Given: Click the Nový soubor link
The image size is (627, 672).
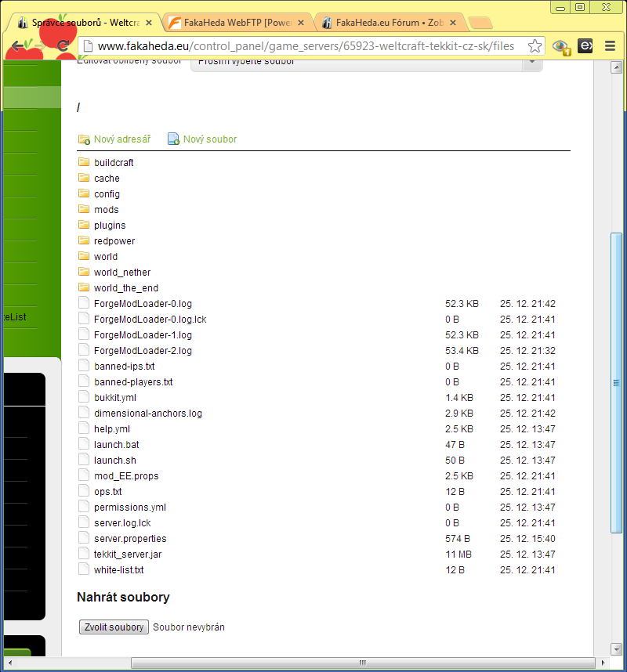Looking at the screenshot, I should click(210, 139).
